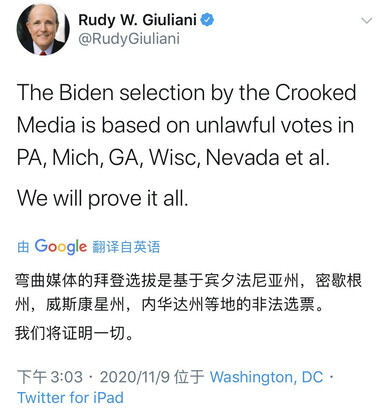Open the @RudyGiuliani handle
This screenshot has width=388, height=413.
129,39
